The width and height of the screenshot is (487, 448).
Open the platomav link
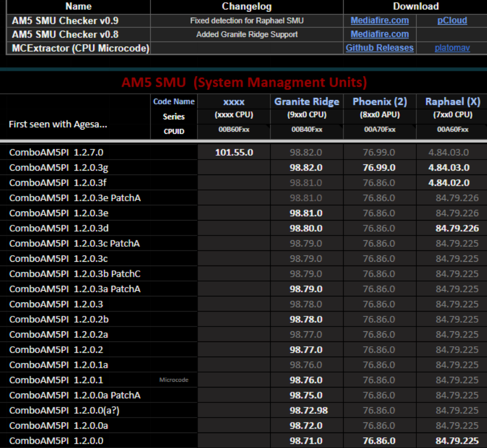tap(452, 48)
